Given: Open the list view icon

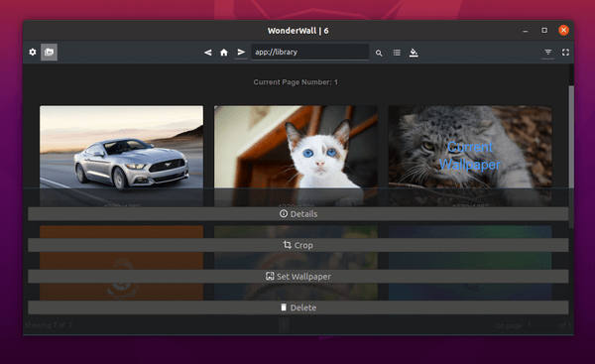Looking at the screenshot, I should point(397,53).
